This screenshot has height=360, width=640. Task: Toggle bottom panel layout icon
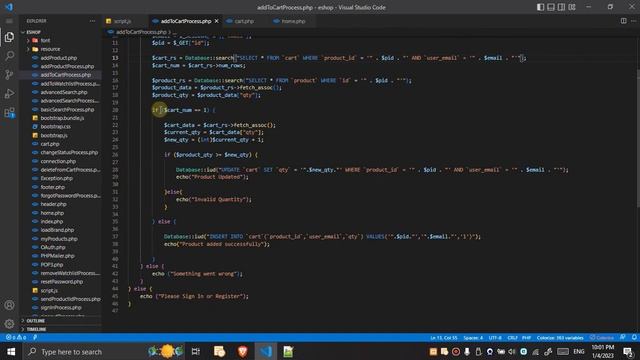(x=551, y=7)
